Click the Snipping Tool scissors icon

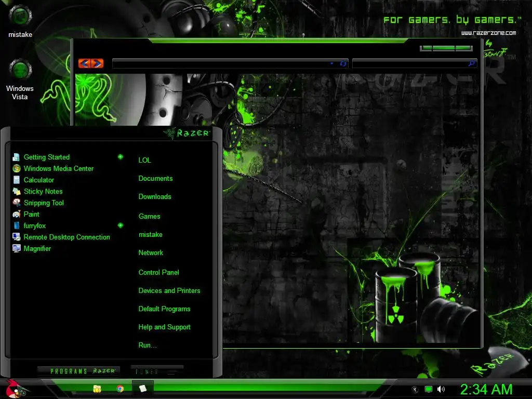[x=16, y=203]
